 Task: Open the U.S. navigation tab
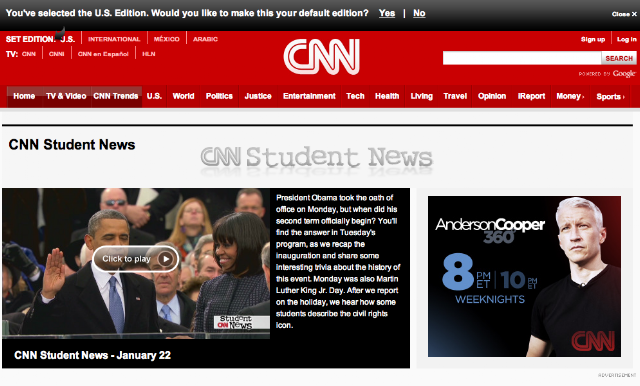154,96
